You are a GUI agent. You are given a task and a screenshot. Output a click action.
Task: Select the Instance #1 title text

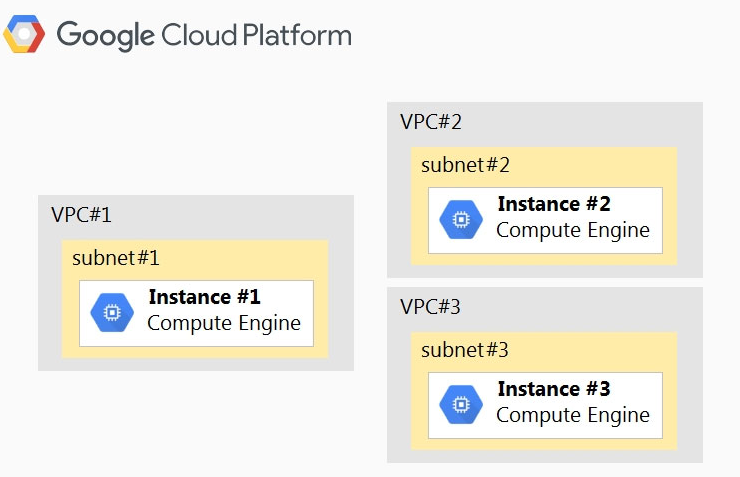[204, 297]
